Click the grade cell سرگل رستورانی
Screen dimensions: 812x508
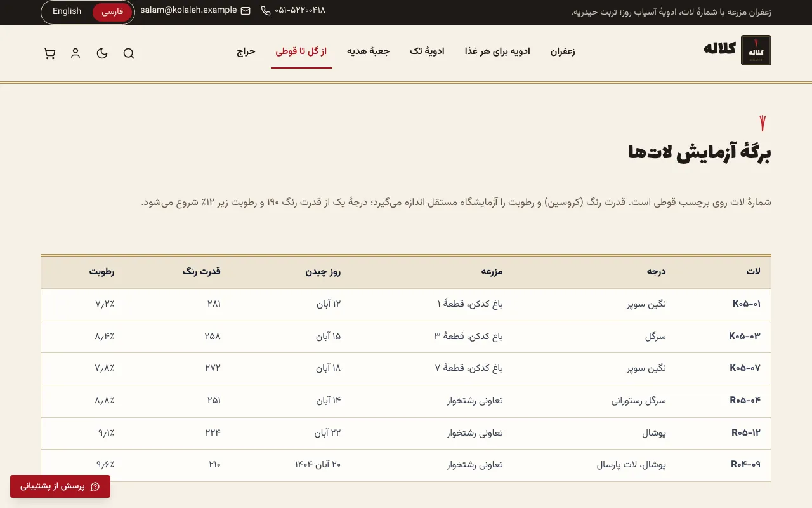(x=639, y=401)
